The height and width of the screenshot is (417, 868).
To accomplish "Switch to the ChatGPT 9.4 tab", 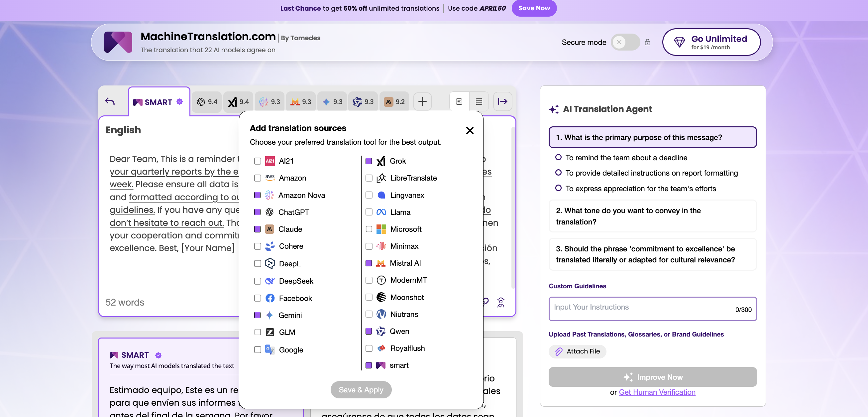I will [x=207, y=102].
